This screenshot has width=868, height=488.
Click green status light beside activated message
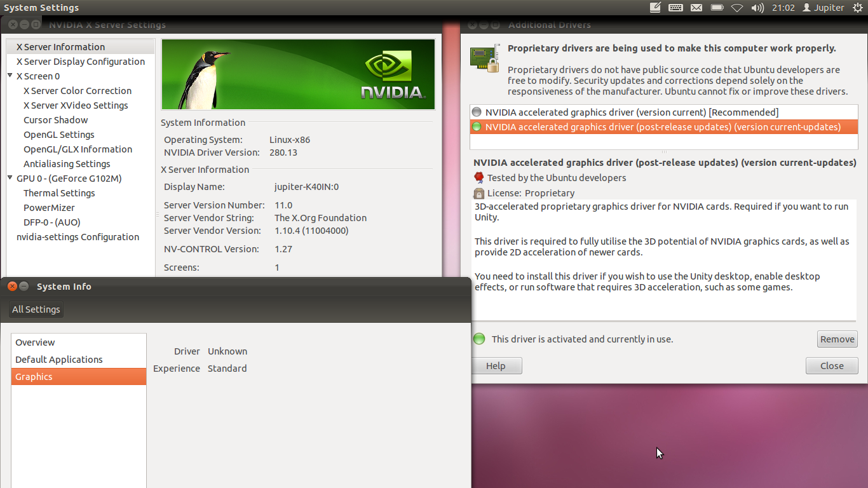(x=479, y=339)
